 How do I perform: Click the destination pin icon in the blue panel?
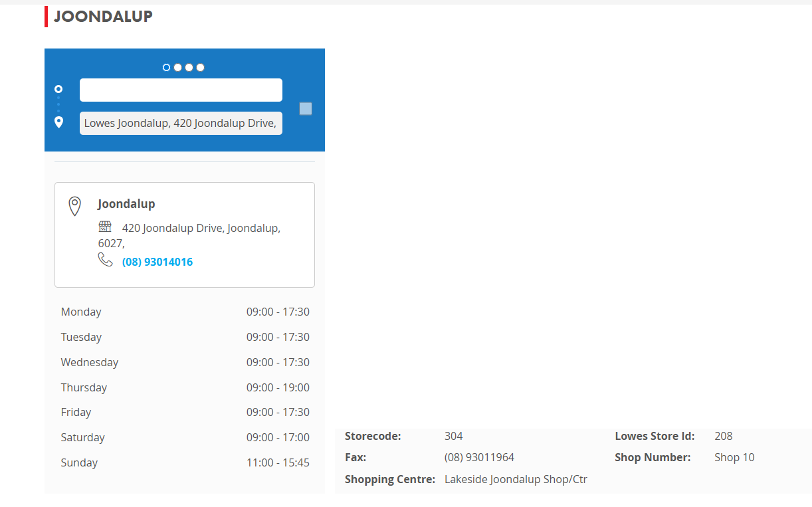(x=58, y=122)
